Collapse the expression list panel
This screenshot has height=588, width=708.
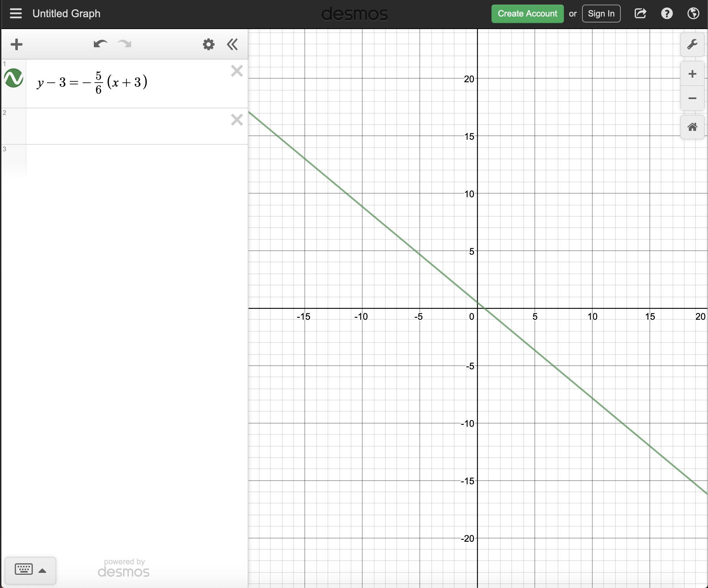click(x=232, y=44)
